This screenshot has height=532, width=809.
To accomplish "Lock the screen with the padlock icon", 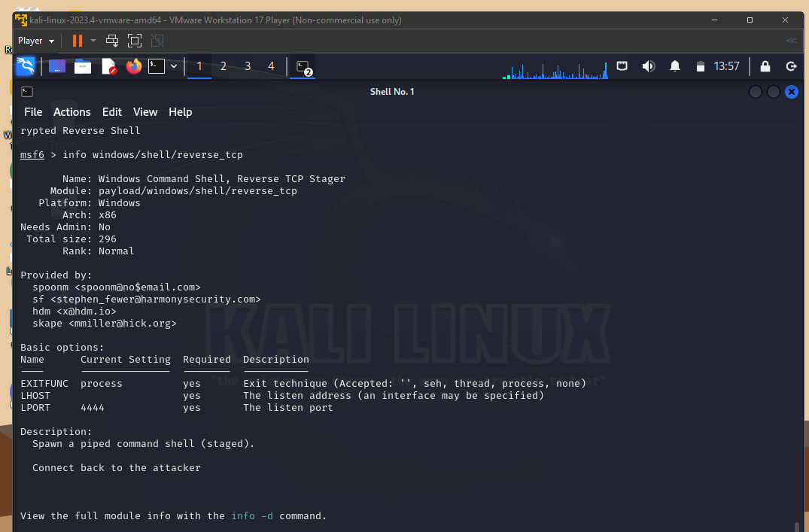I will tap(765, 66).
